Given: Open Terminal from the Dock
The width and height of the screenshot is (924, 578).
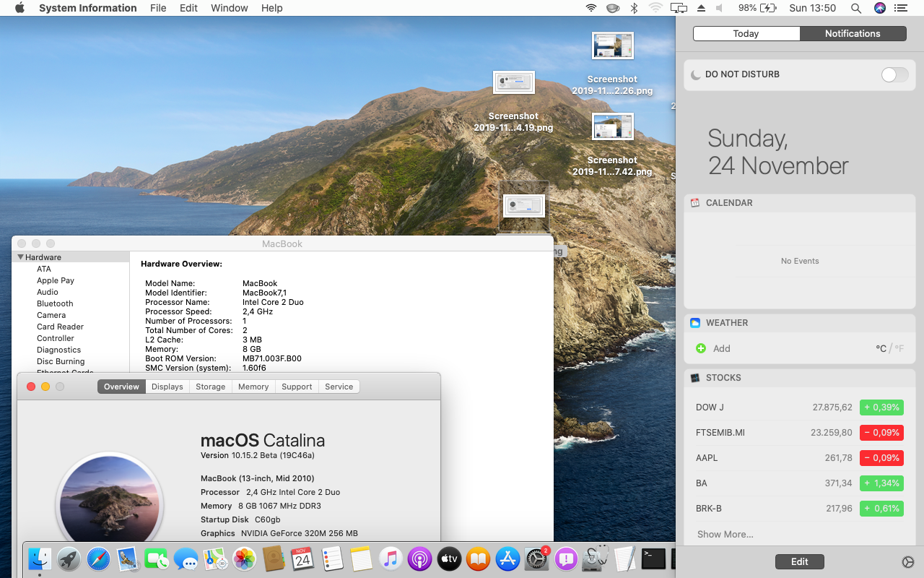Looking at the screenshot, I should click(654, 558).
